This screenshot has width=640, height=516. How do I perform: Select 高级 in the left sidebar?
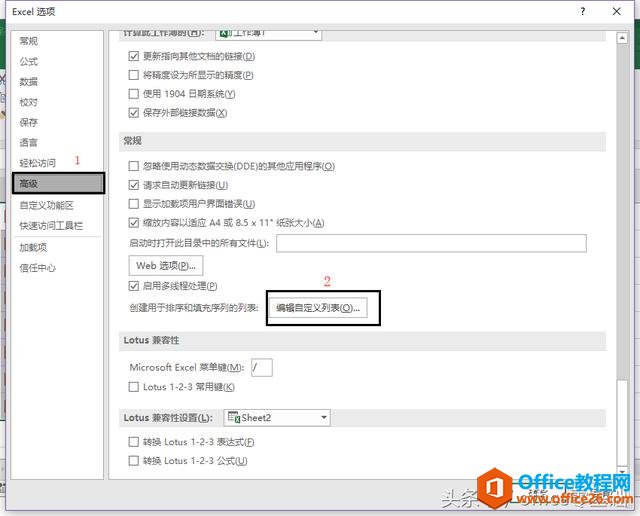click(58, 183)
